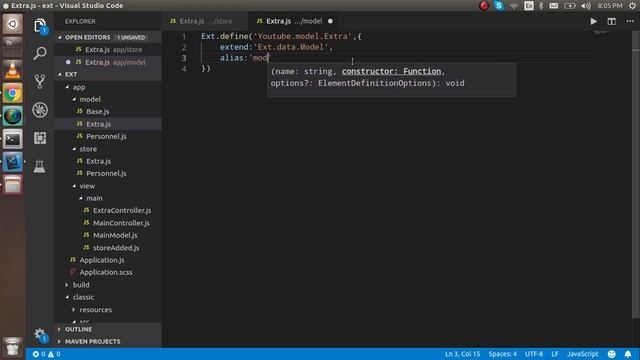Open ExtraController.js file

tap(108, 211)
